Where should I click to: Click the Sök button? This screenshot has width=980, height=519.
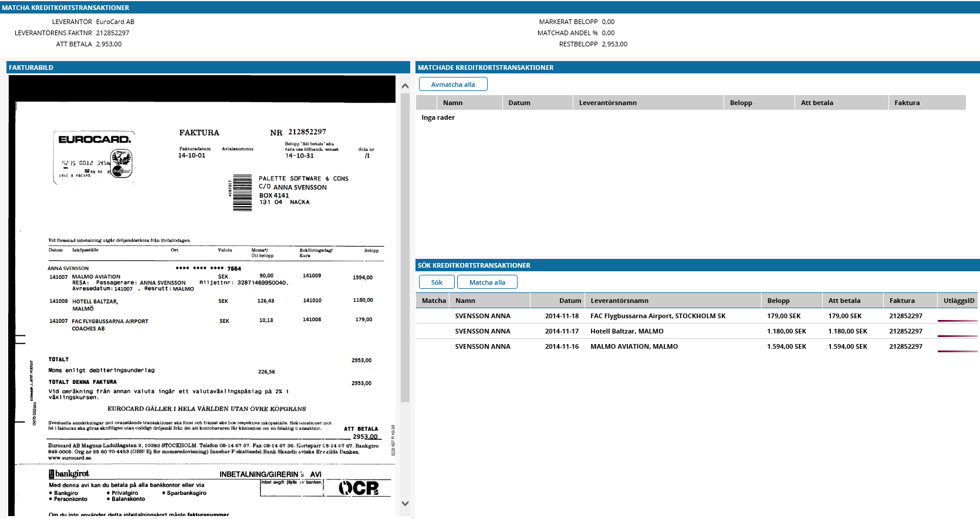point(437,282)
